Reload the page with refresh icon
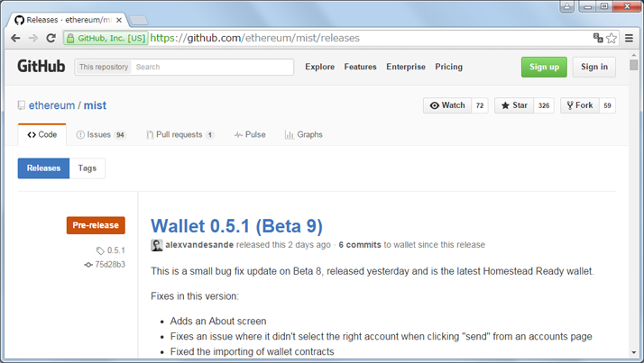The height and width of the screenshot is (363, 644). coord(51,38)
